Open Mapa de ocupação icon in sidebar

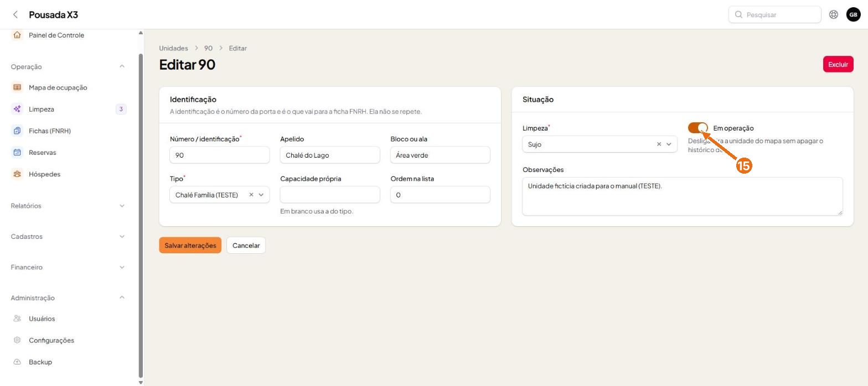(17, 87)
